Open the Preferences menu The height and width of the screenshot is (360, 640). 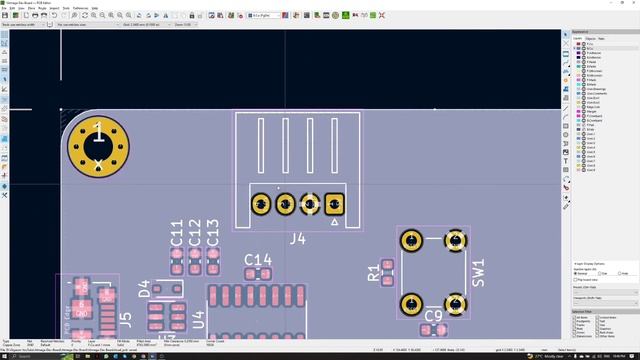(80, 8)
